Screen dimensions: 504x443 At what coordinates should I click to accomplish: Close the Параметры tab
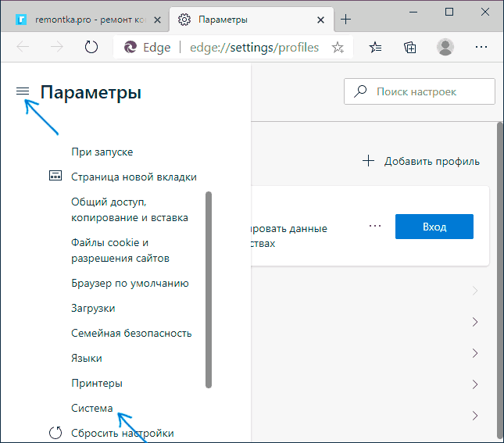coord(320,20)
